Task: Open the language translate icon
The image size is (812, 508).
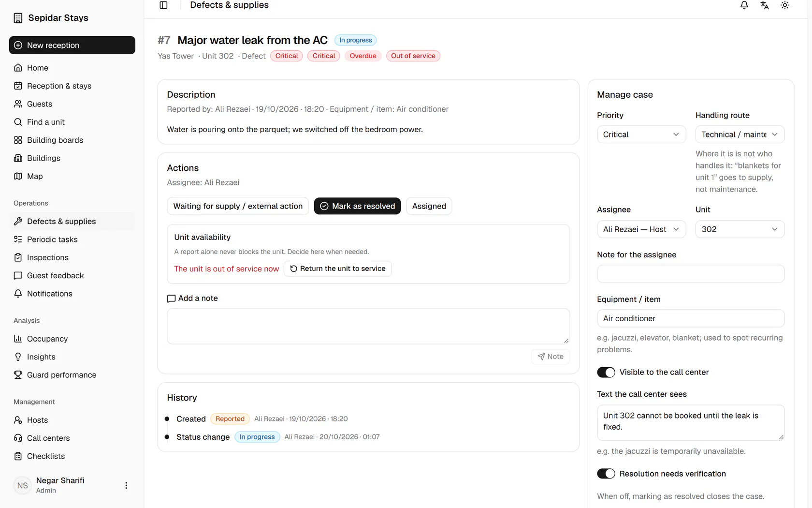Action: point(765,5)
